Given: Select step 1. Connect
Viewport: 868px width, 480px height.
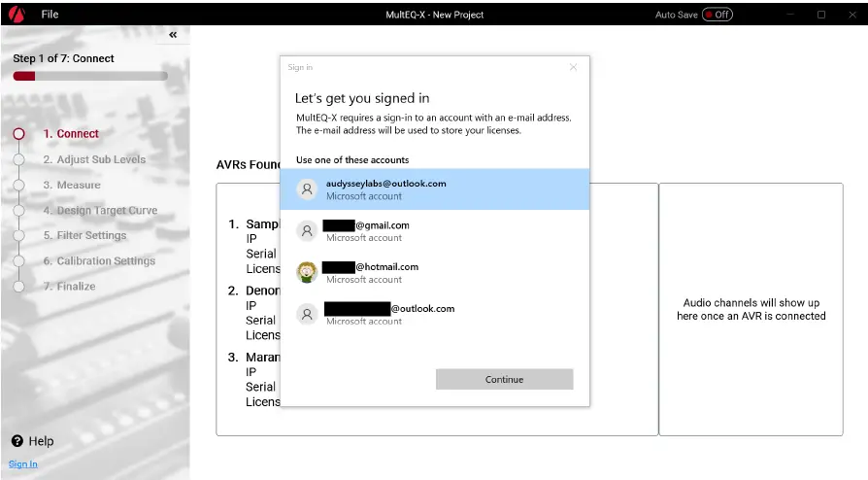Looking at the screenshot, I should [71, 133].
